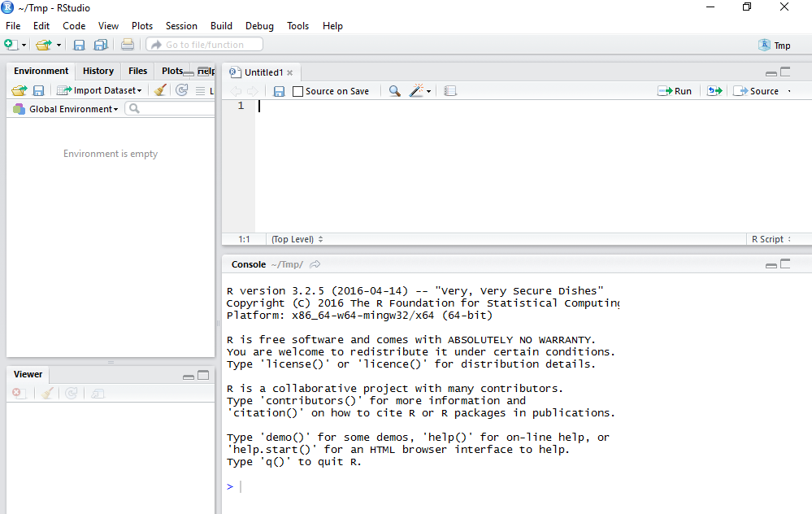Open the File menu
Viewport: 812px width, 514px height.
coord(13,26)
